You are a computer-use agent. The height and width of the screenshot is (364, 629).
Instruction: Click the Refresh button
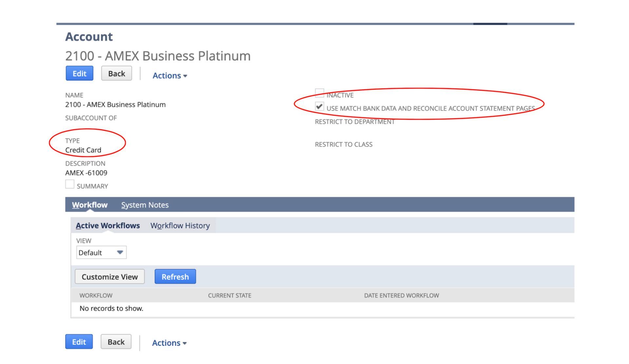[175, 277]
